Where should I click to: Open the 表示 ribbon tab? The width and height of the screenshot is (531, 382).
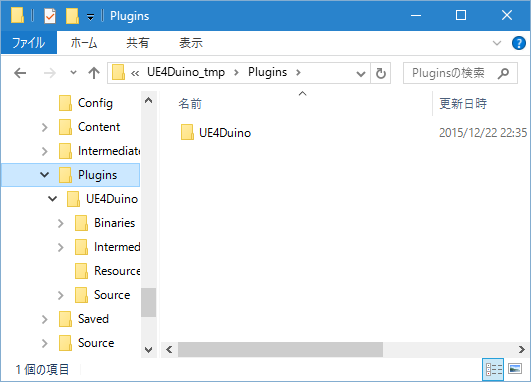[x=191, y=43]
